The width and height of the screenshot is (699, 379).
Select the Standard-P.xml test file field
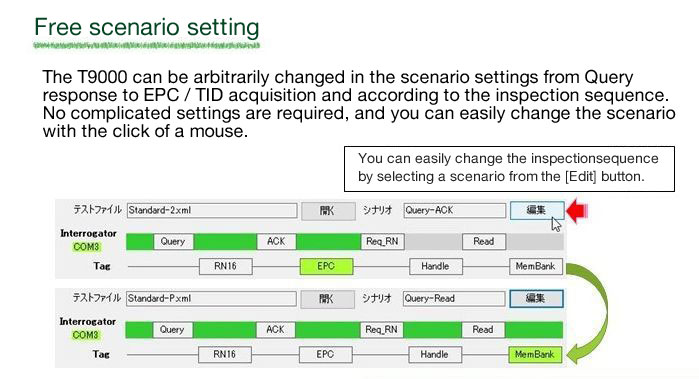pyautogui.click(x=211, y=298)
